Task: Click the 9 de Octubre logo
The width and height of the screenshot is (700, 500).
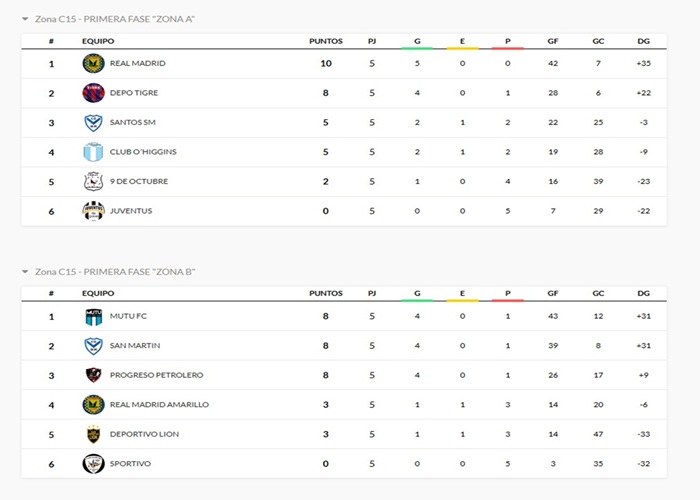Action: coord(93,181)
